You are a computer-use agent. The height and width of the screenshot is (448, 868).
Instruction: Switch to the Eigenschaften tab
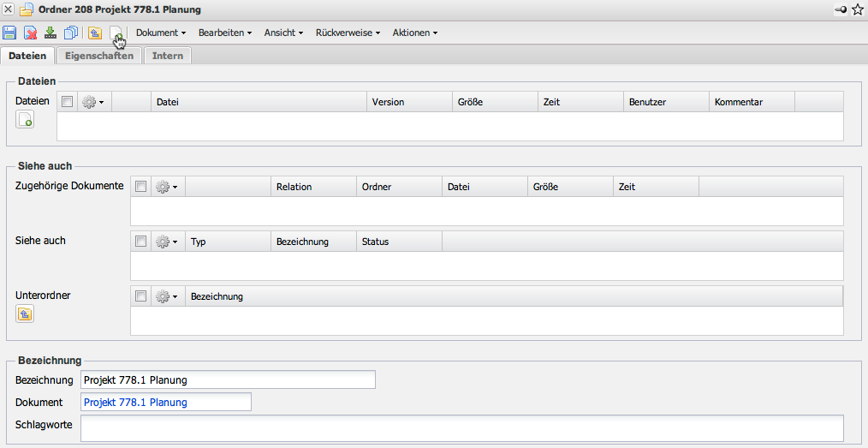coord(99,56)
